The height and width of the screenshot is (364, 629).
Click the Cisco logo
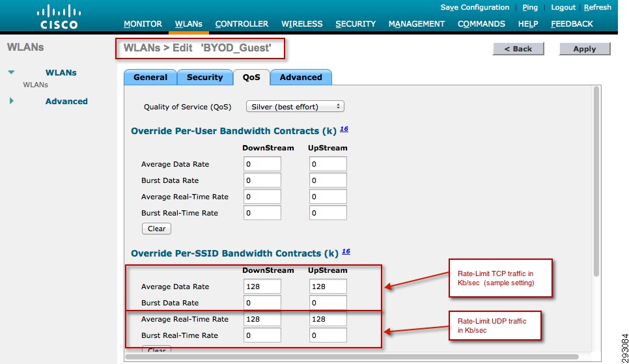tap(59, 16)
